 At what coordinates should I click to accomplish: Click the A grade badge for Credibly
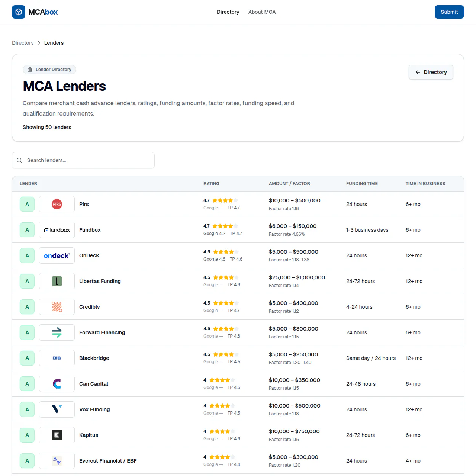[27, 307]
